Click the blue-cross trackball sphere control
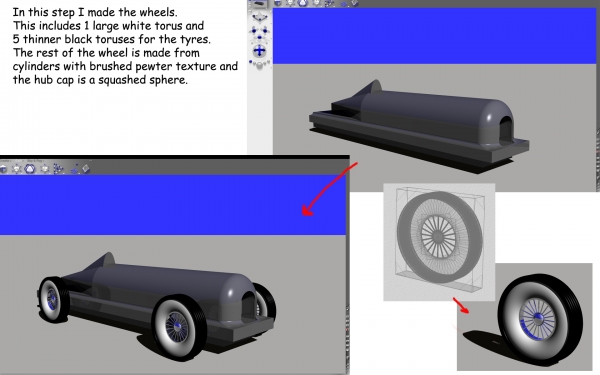This screenshot has width=600, height=375. point(259,51)
